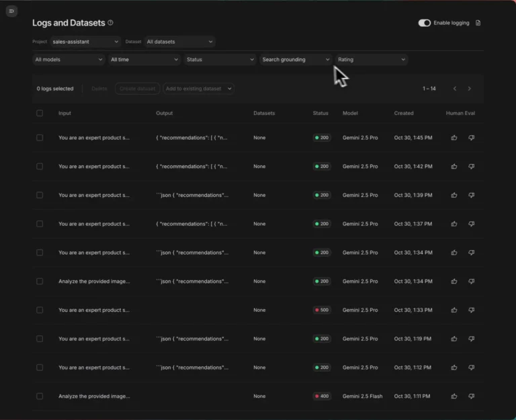Click the Output column header
This screenshot has width=516, height=420.
[x=164, y=113]
